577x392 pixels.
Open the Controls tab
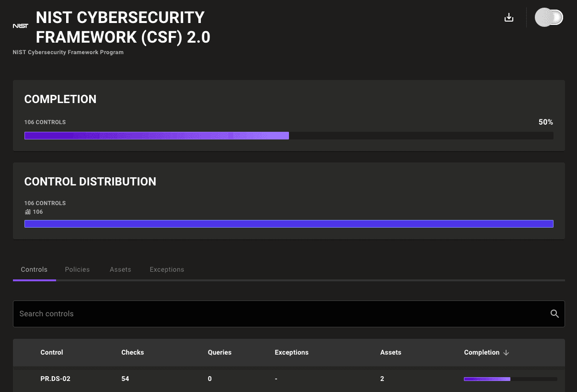[34, 269]
